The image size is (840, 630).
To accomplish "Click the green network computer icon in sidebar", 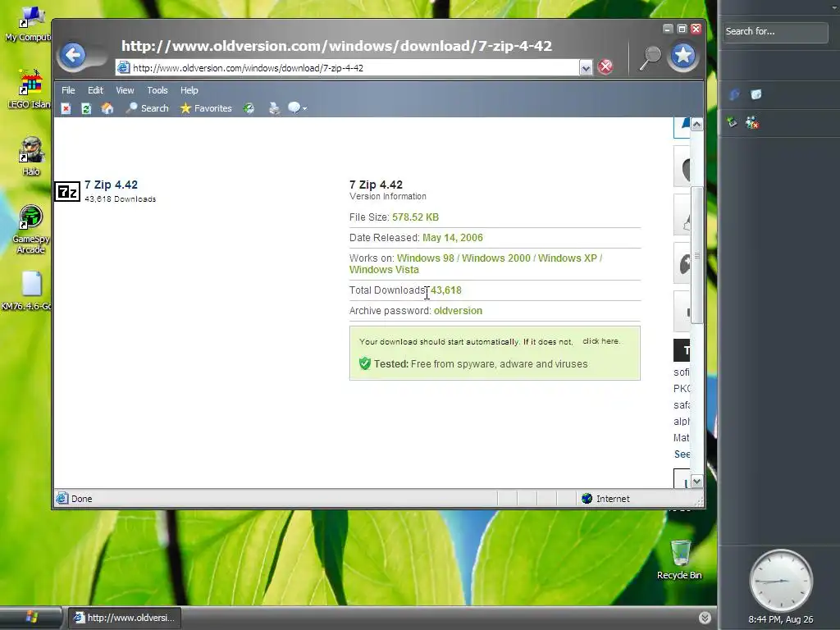I will (732, 122).
